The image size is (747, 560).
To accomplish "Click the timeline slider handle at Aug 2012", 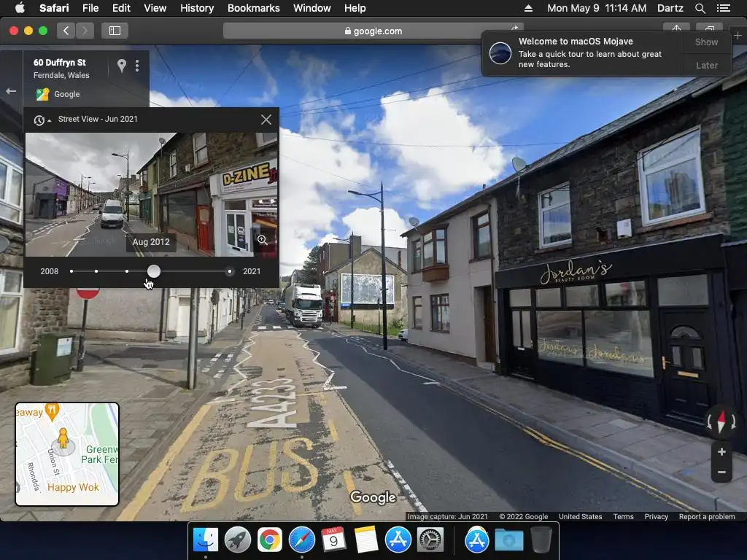I will pyautogui.click(x=153, y=271).
